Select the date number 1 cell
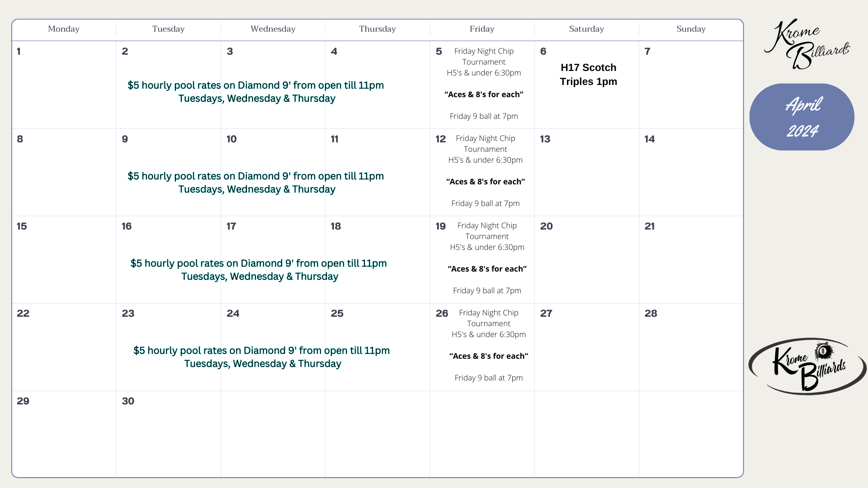 pyautogui.click(x=19, y=52)
